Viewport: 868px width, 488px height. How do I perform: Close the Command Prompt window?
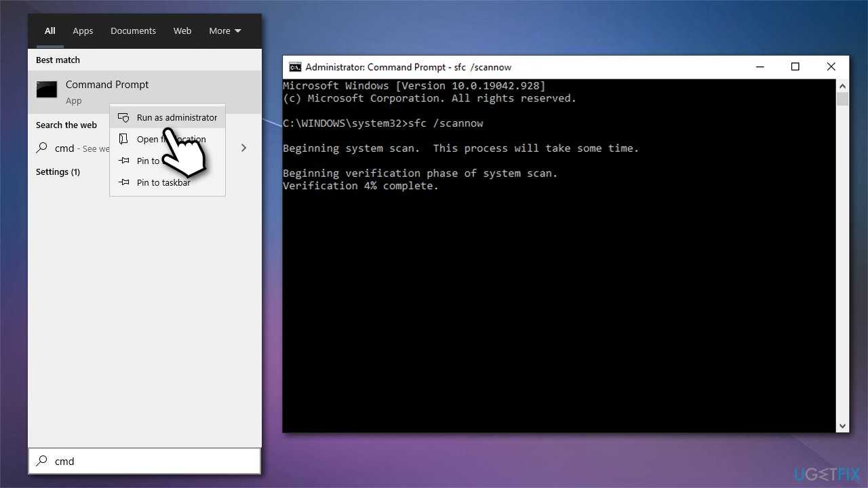[x=831, y=66]
